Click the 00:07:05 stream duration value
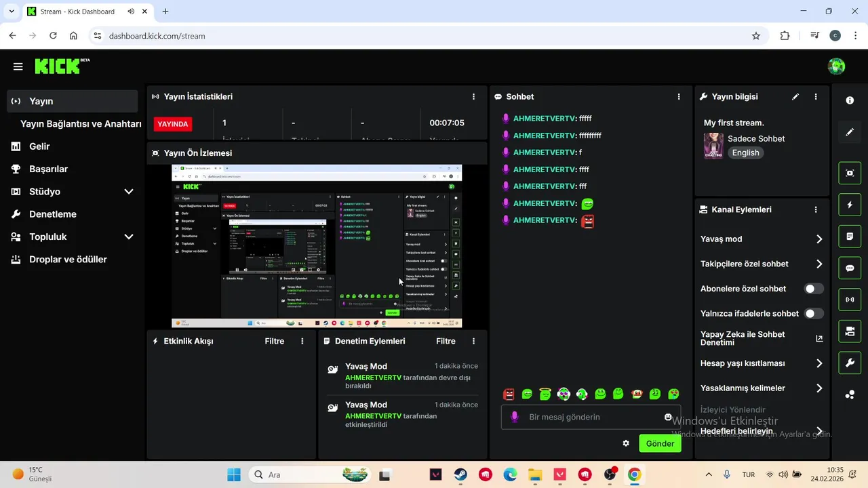868x488 pixels. pos(447,123)
